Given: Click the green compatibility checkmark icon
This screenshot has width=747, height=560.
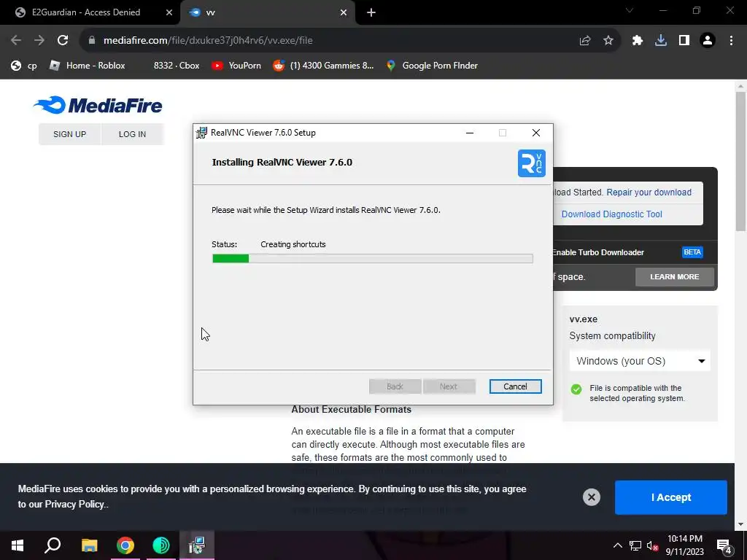Looking at the screenshot, I should click(x=576, y=389).
